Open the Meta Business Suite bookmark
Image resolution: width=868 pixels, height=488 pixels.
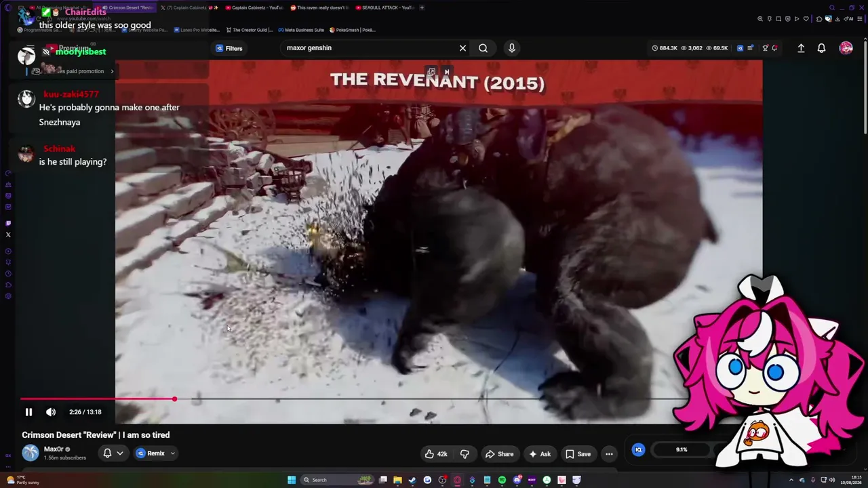(300, 30)
